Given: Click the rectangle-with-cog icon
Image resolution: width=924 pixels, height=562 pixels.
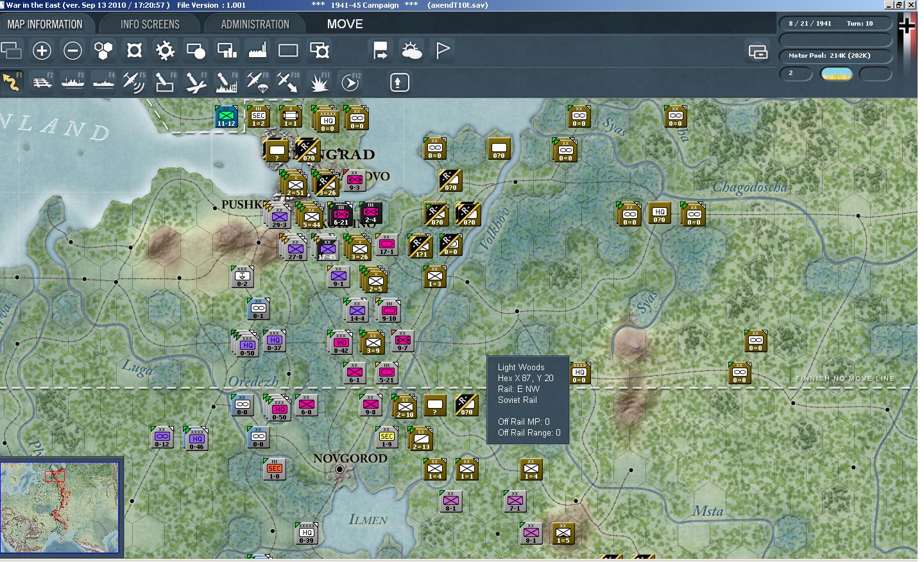Looking at the screenshot, I should 320,50.
